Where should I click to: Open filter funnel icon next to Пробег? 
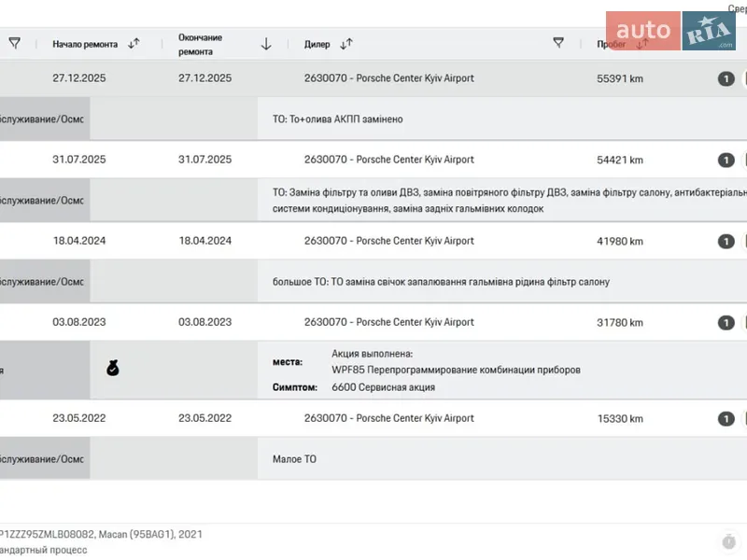point(558,43)
